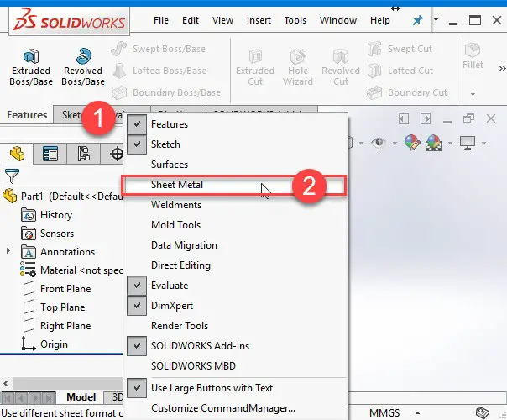Click the Boundary Cut tool
Screen dimensions: 507x420
point(407,92)
